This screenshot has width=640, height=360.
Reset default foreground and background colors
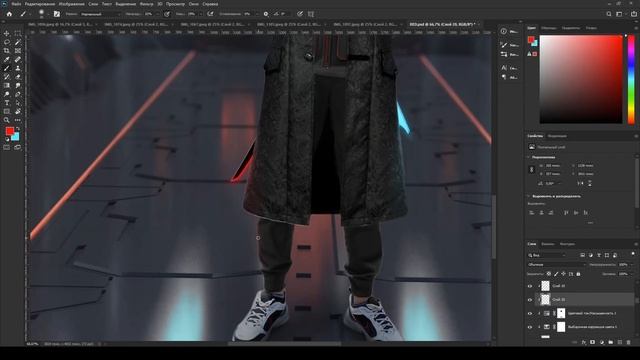(x=7, y=140)
